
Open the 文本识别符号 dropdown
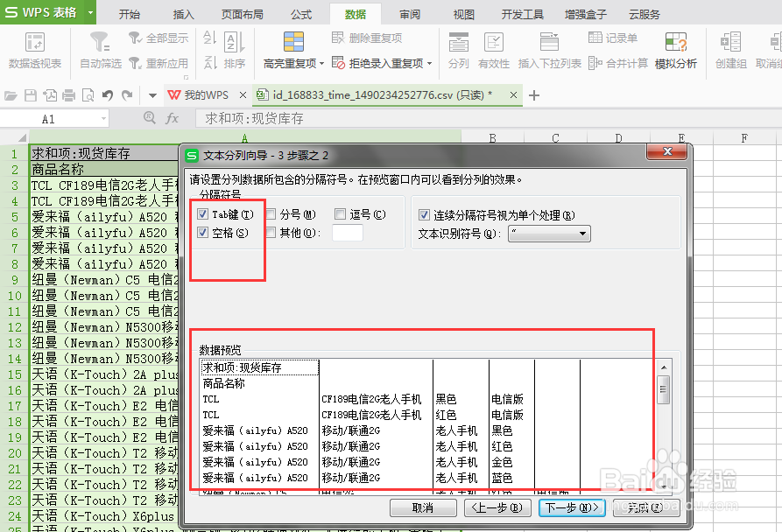[x=549, y=234]
